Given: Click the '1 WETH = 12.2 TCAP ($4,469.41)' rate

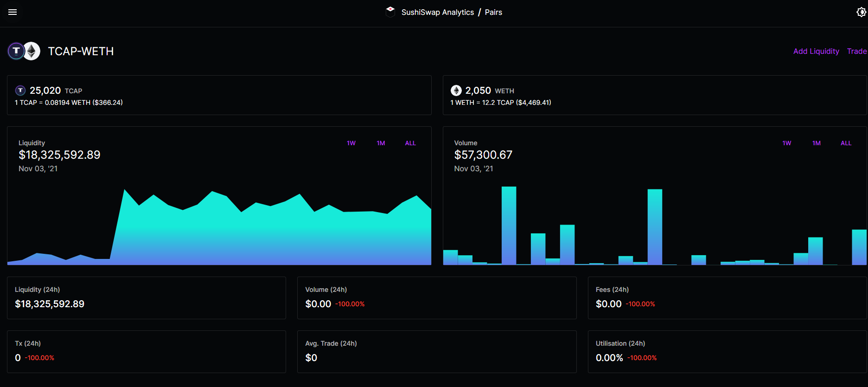Looking at the screenshot, I should pyautogui.click(x=501, y=103).
